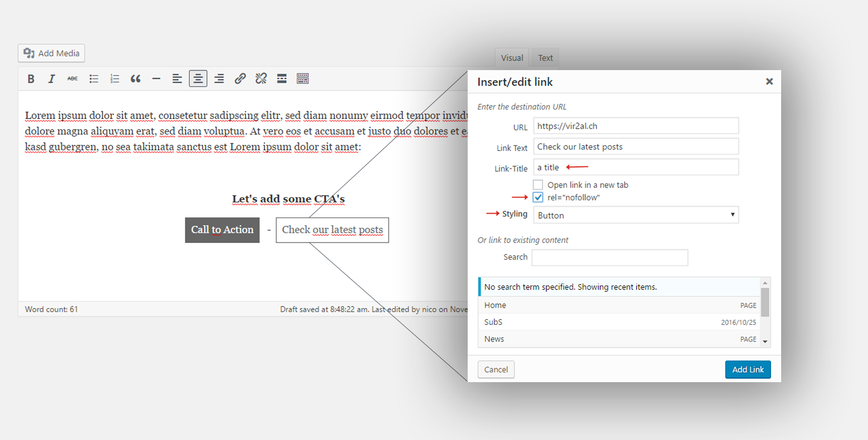Enable Open link in a new tab
The width and height of the screenshot is (868, 440).
point(538,185)
